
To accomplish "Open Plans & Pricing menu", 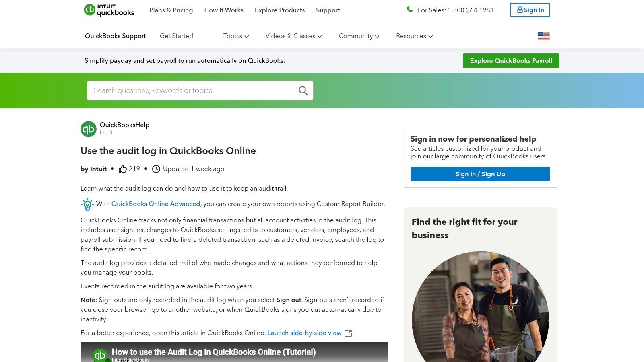I will 171,10.
